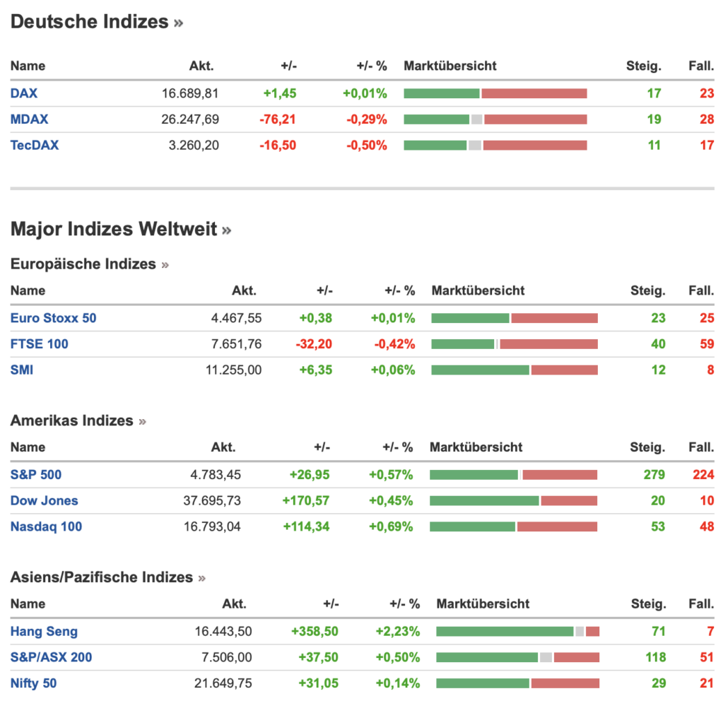Click the Hang Seng market overview bar
Viewport: 728px width, 713px height.
[517, 632]
